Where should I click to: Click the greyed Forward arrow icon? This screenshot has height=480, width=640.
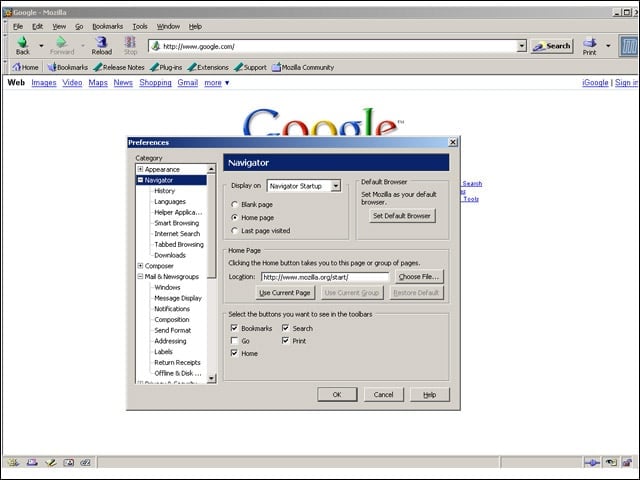click(61, 42)
